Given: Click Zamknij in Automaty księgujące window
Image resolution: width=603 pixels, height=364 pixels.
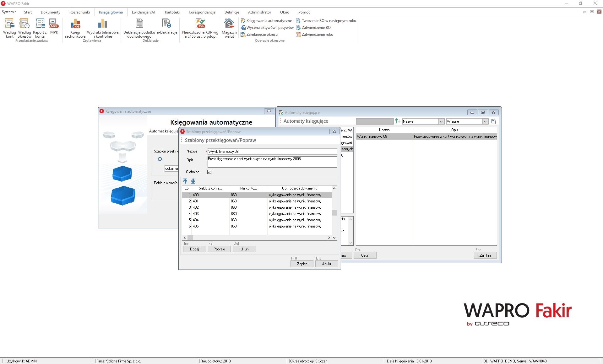Looking at the screenshot, I should click(x=485, y=255).
